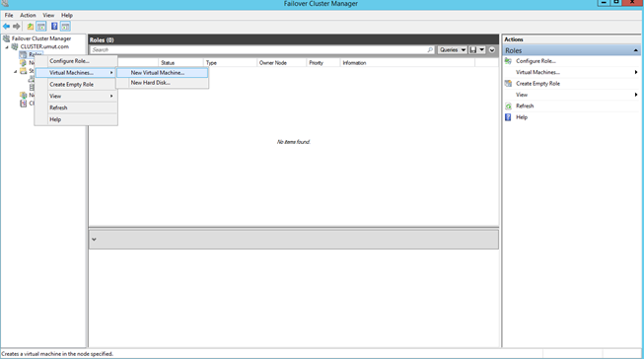The height and width of the screenshot is (359, 644).
Task: Open the Queries dropdown
Action: 453,49
